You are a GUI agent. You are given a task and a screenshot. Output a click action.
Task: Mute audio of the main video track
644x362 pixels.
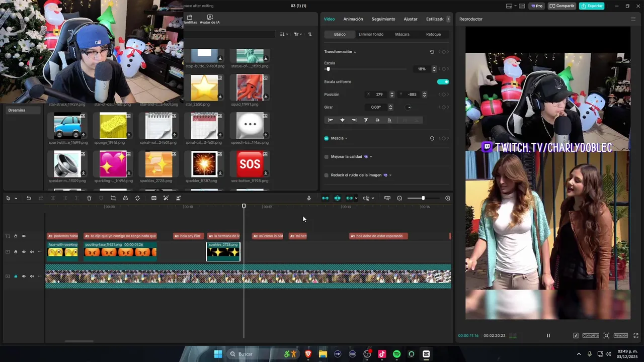(32, 276)
